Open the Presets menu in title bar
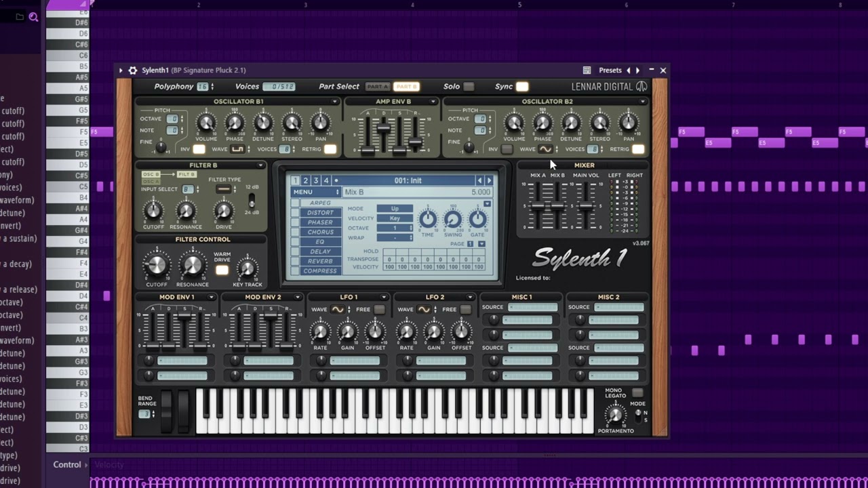The height and width of the screenshot is (488, 868). 610,70
